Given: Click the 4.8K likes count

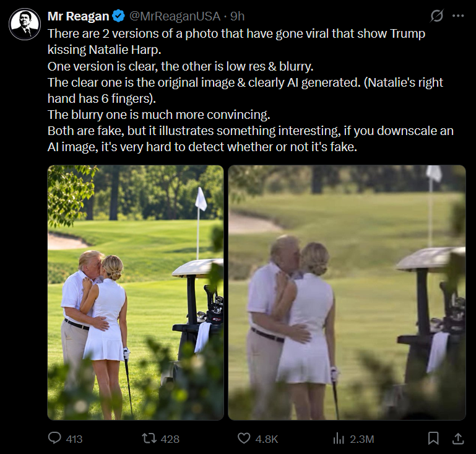Looking at the screenshot, I should pos(267,439).
